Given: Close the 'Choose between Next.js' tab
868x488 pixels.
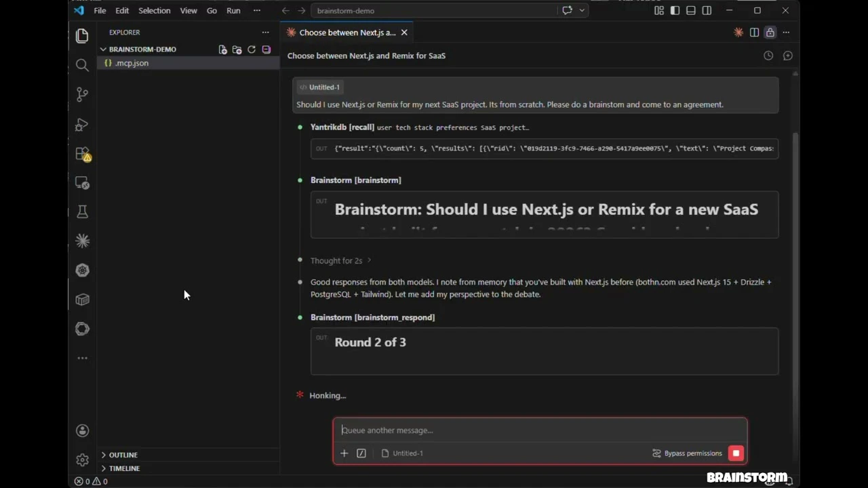Looking at the screenshot, I should coord(404,33).
